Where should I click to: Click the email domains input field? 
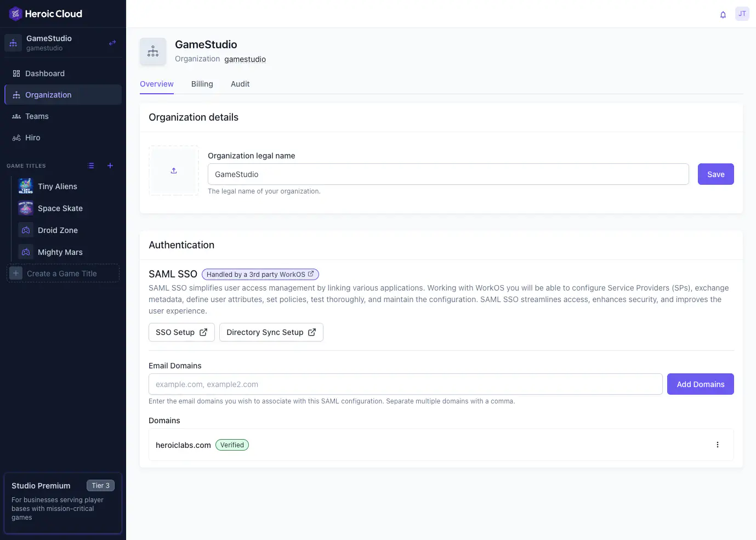[x=405, y=384]
